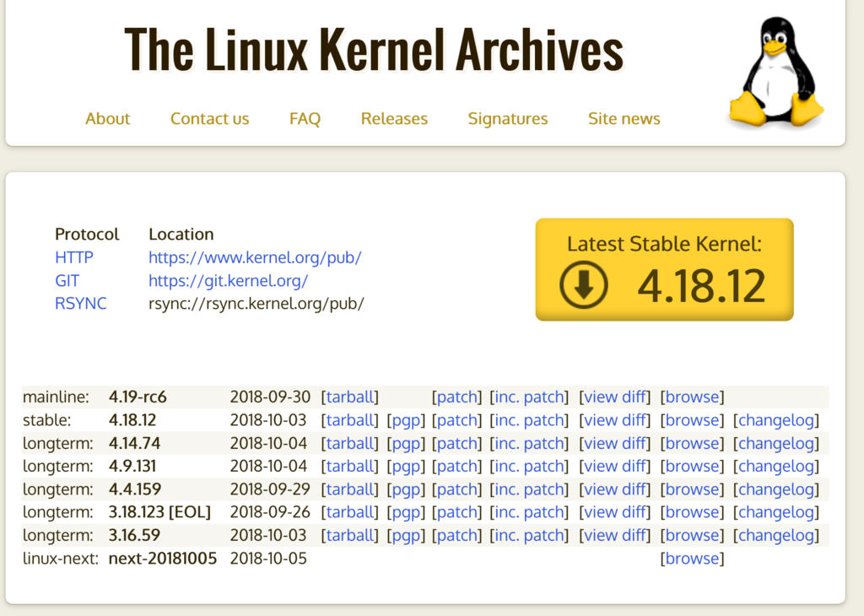Click The Linux Kernel Archives heading
Screen dimensions: 864x616
click(x=374, y=50)
